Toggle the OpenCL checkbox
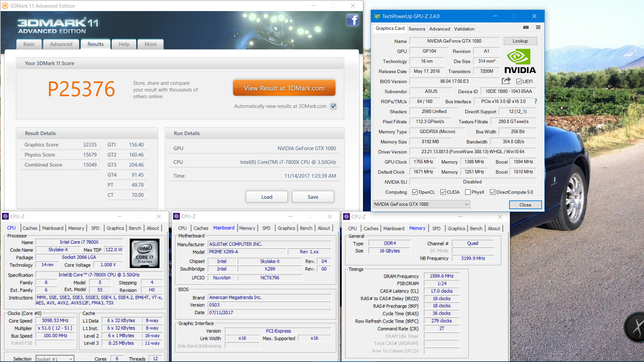Viewport: 644px width, 362px height. (415, 192)
